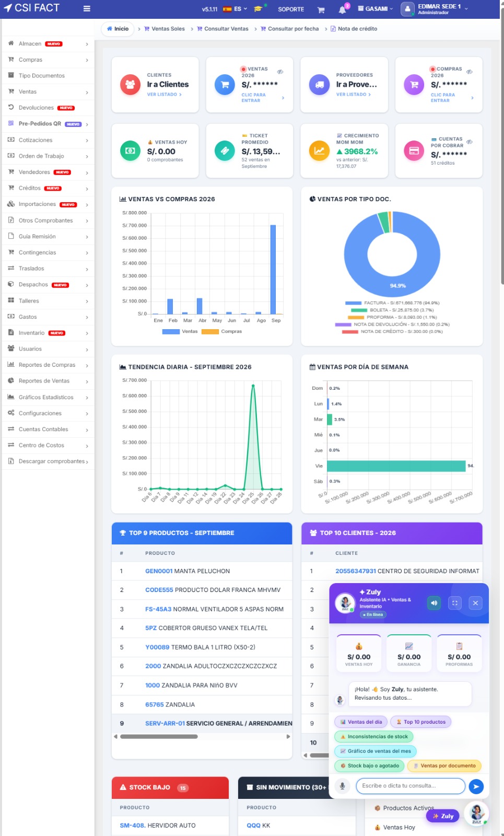Click SOPORTE in the top header
504x836 pixels.
tap(291, 9)
